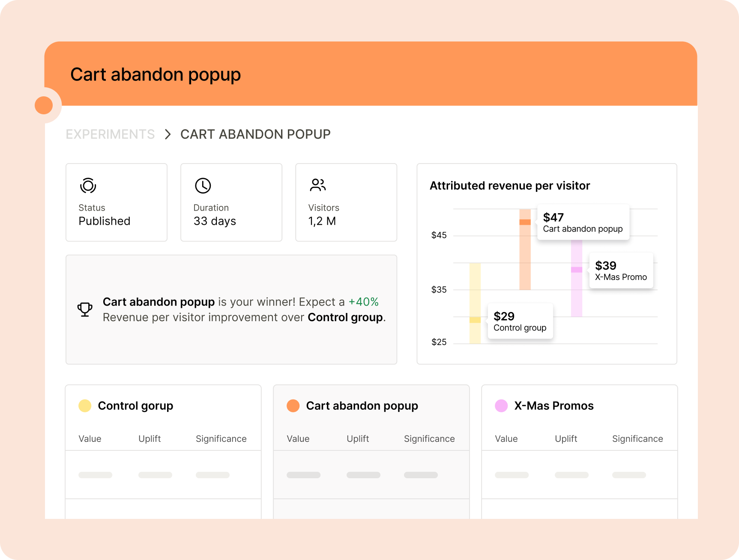Select the $29 Control group tooltip
This screenshot has width=739, height=560.
pos(520,321)
